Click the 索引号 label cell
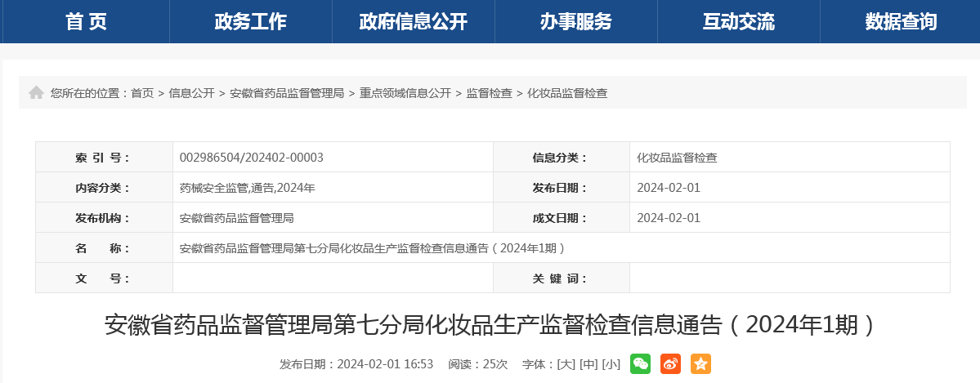 click(105, 158)
